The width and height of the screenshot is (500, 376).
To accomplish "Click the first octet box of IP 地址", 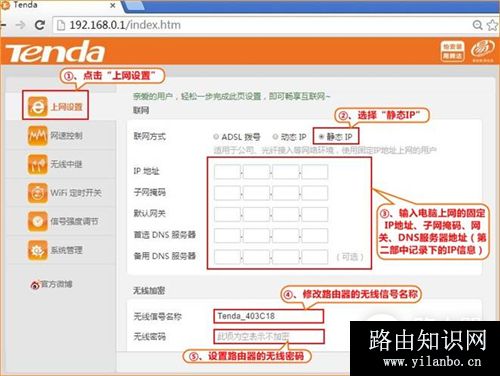I will tap(227, 172).
